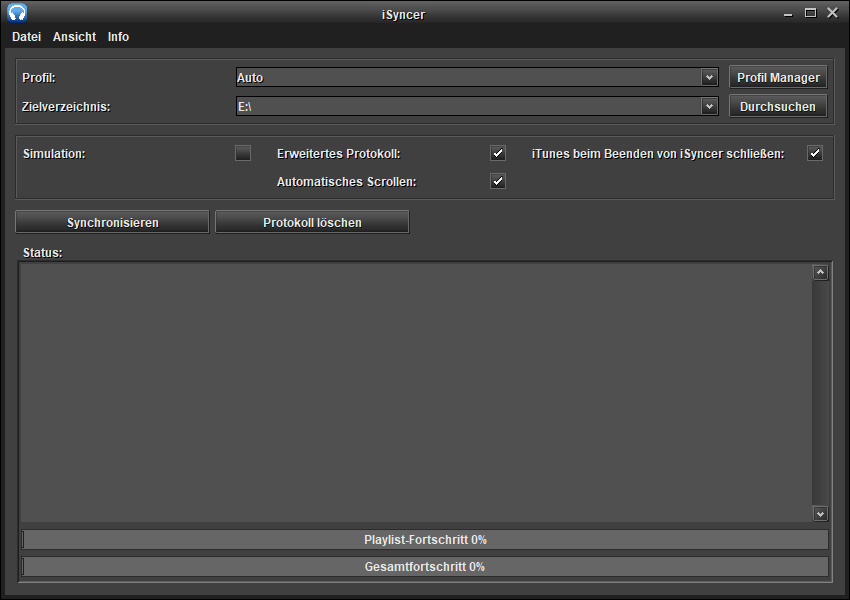This screenshot has height=600, width=850.
Task: Close the iSyncer window
Action: coord(833,13)
